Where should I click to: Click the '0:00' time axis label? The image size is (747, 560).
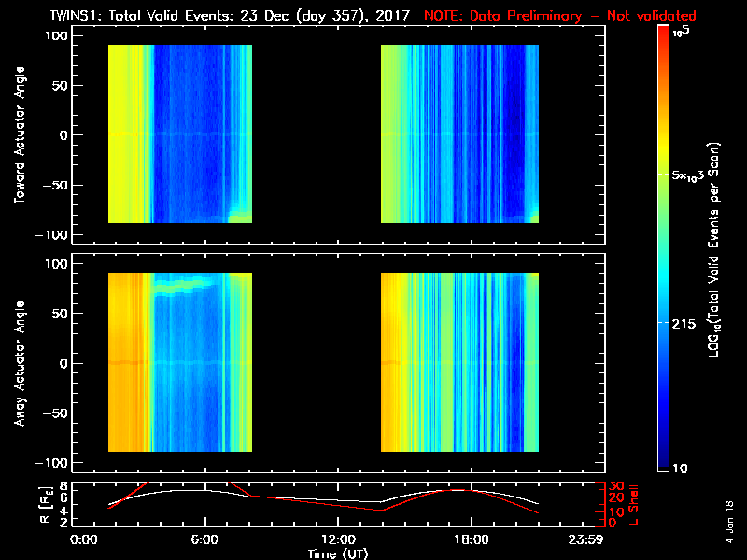pyautogui.click(x=84, y=540)
